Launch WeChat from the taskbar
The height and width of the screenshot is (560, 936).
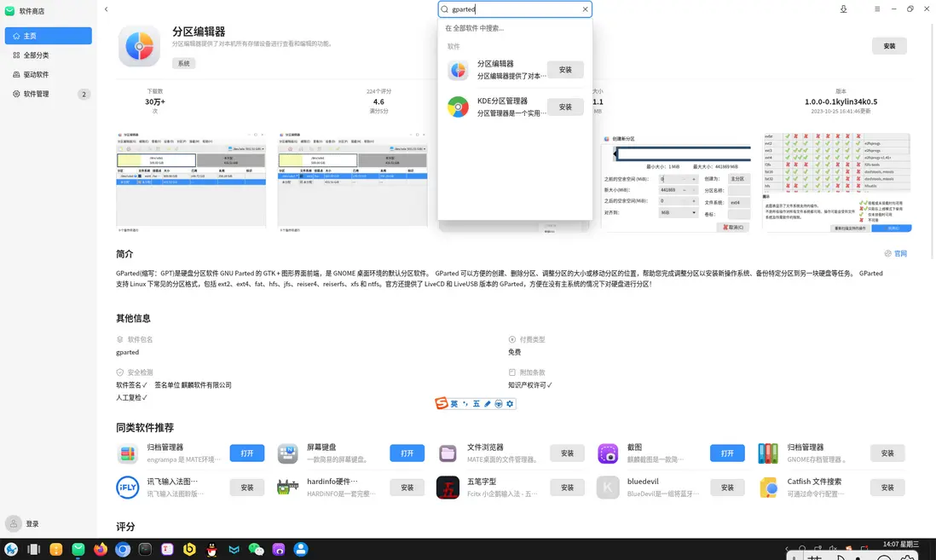pos(256,549)
